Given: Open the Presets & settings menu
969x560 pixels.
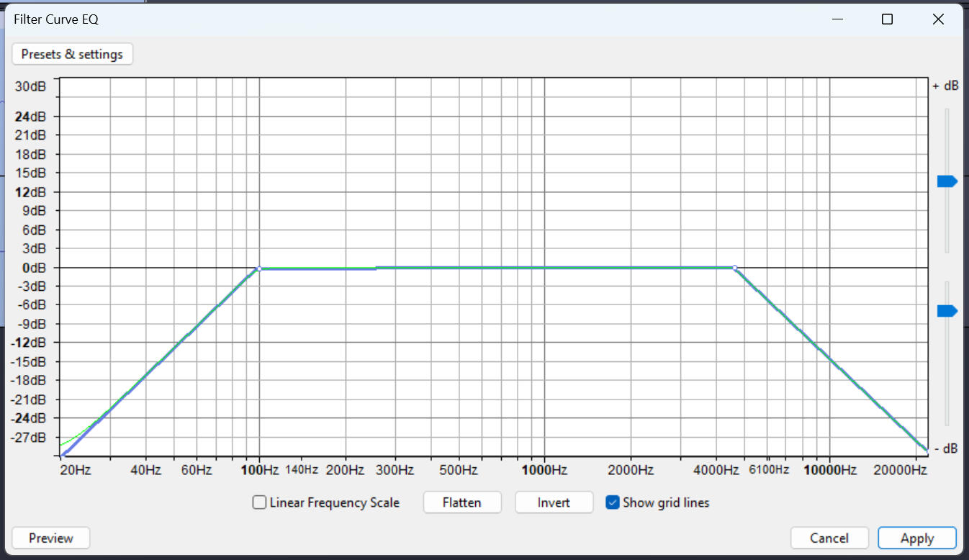Looking at the screenshot, I should pos(72,54).
